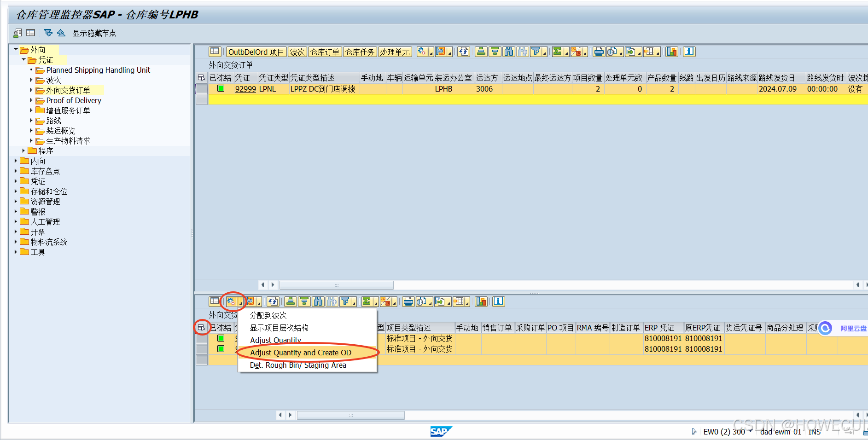The height and width of the screenshot is (440, 868).
Task: Select the row of document 92999
Action: [x=202, y=89]
